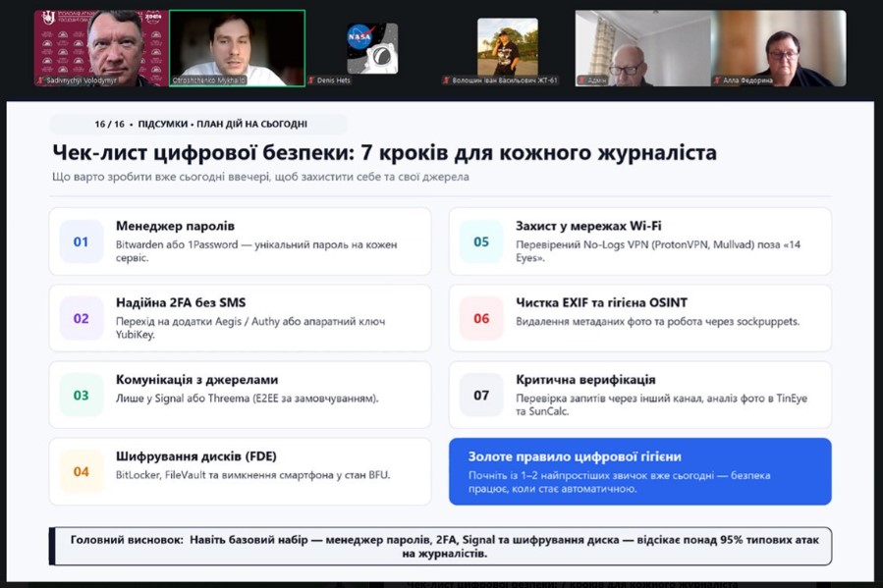Click the red 06 number badge
The image size is (883, 588).
pos(481,318)
